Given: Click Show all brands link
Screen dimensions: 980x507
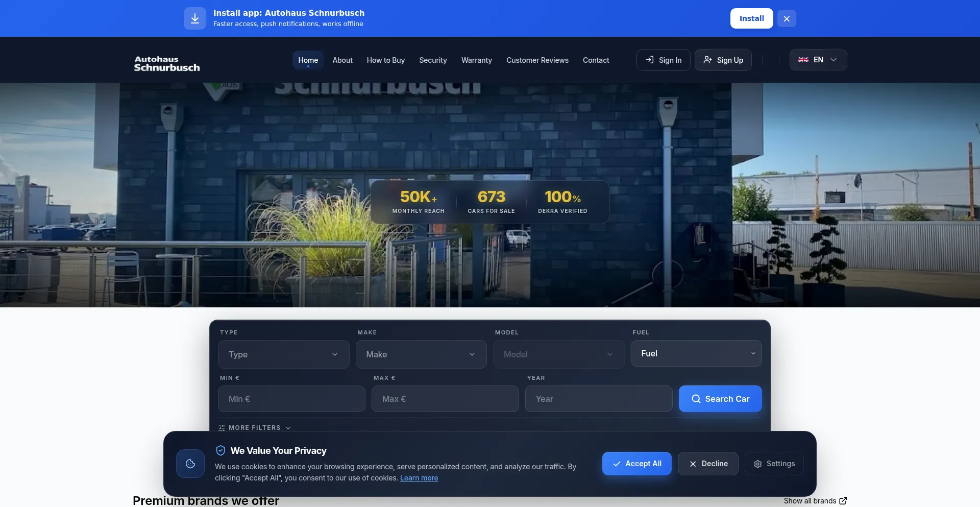Looking at the screenshot, I should coord(815,501).
